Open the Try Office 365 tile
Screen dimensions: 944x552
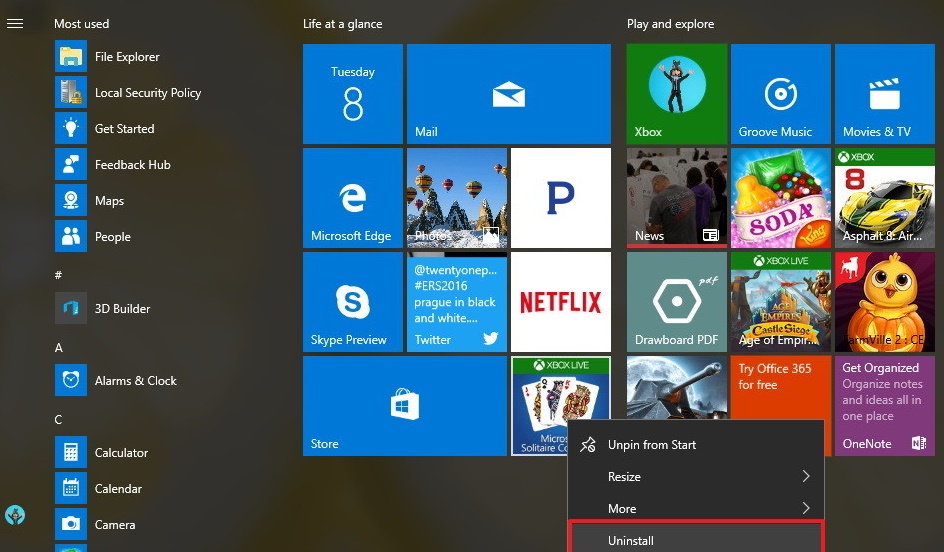(x=781, y=388)
